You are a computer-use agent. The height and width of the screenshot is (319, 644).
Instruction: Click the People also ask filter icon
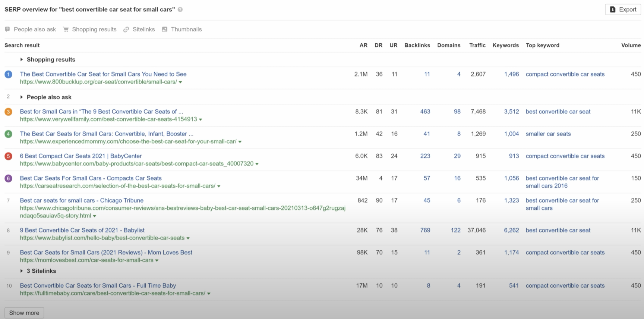tap(7, 29)
